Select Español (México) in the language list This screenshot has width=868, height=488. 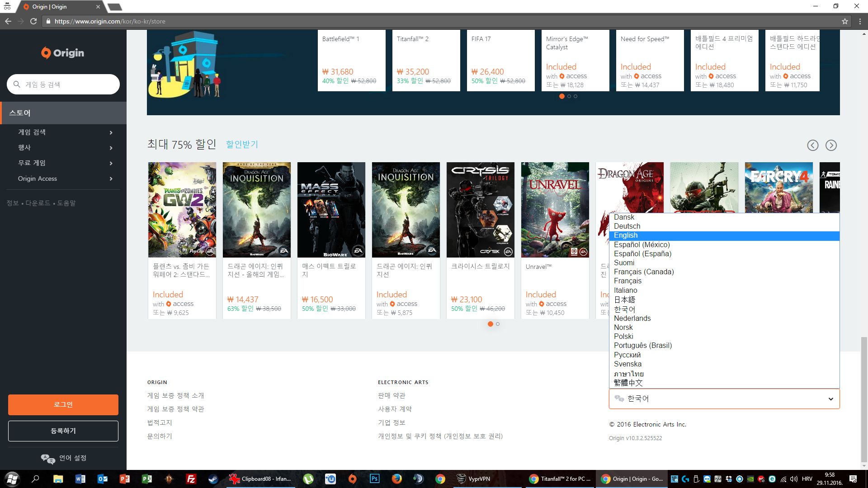coord(724,245)
